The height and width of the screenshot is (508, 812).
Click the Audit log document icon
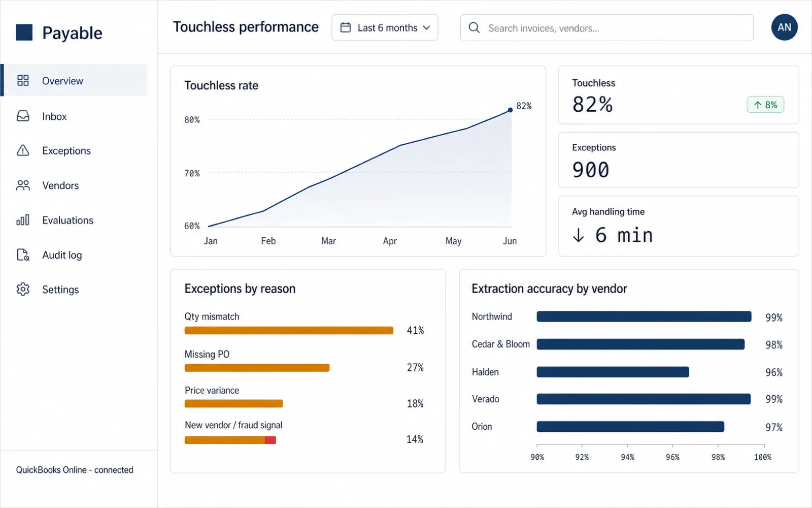23,255
